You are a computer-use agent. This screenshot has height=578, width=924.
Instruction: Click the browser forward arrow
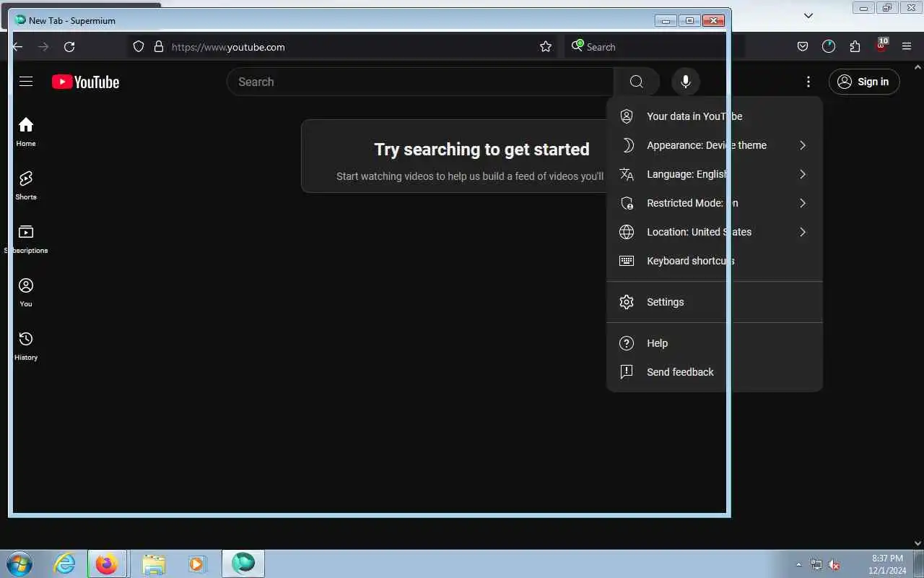coord(43,47)
